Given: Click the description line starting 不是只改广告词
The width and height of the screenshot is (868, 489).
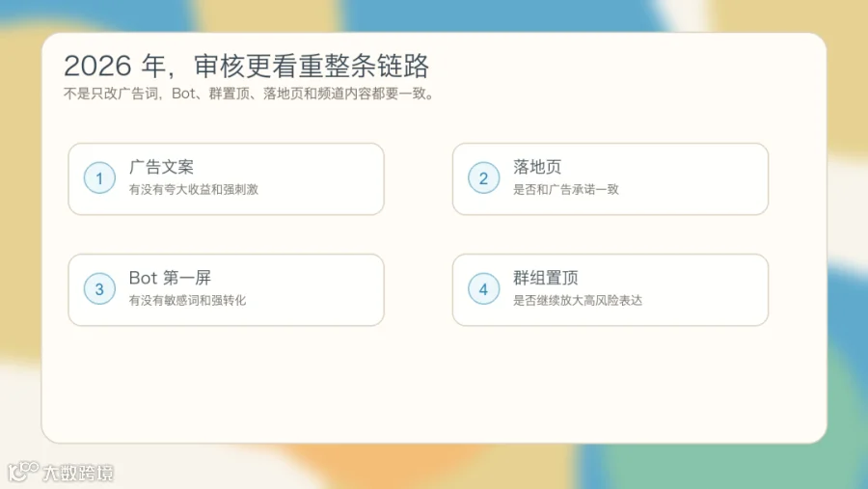Looking at the screenshot, I should tap(249, 94).
